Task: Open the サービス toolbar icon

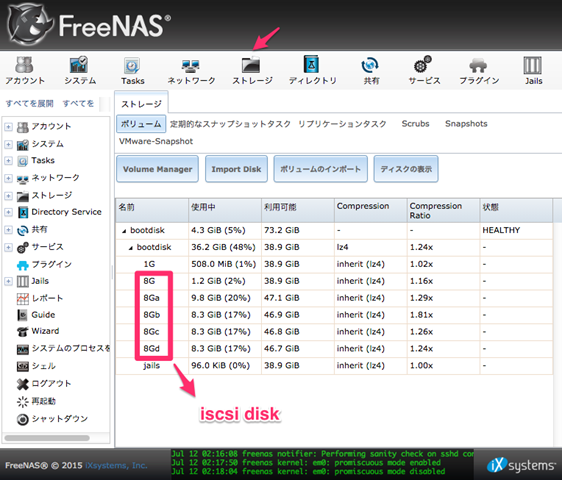Action: pyautogui.click(x=424, y=71)
